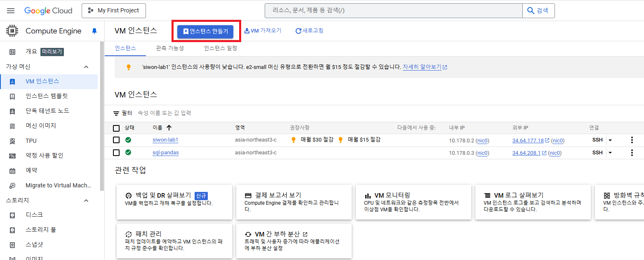Open 백업 및 DR 살펴보기 card

pos(174,202)
